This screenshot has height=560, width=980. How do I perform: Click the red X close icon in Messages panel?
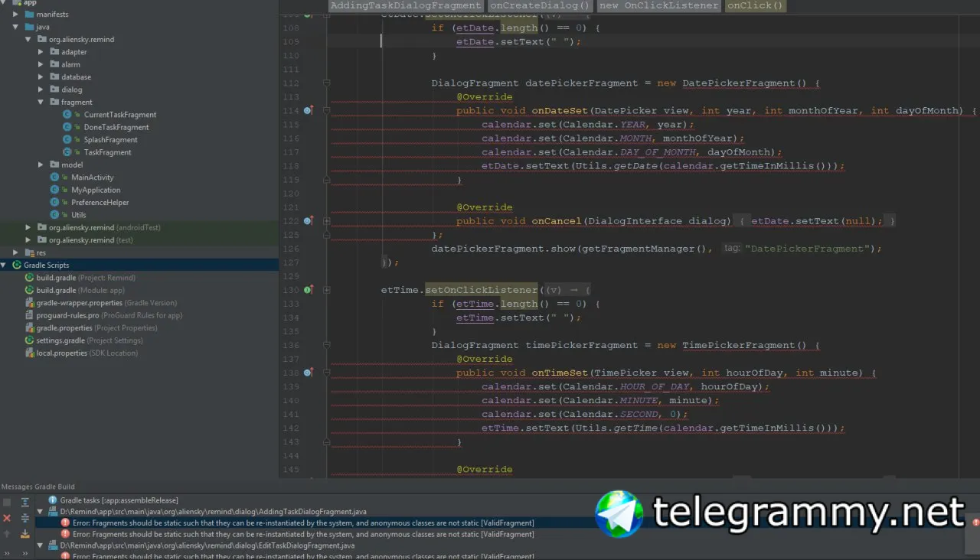[x=7, y=518]
